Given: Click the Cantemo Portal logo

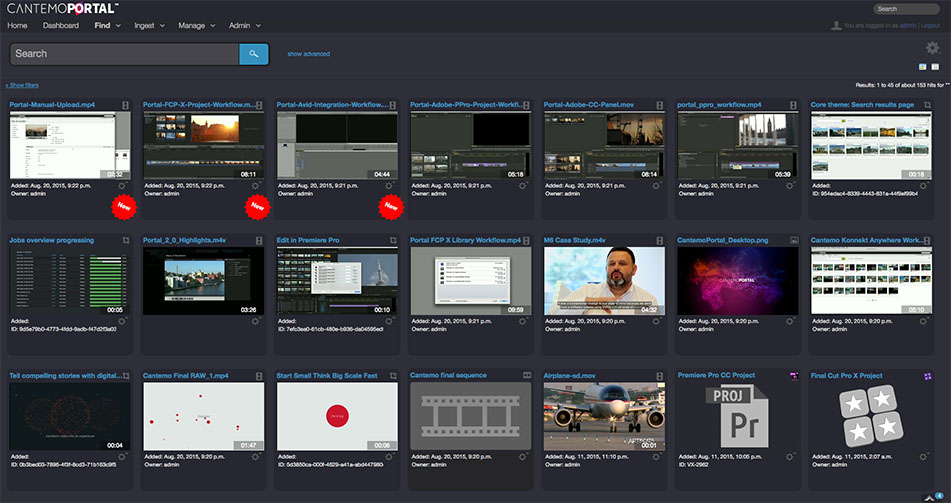Looking at the screenshot, I should pos(62,8).
